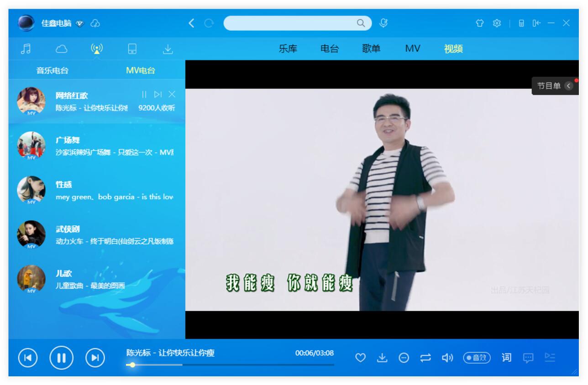This screenshot has height=385, width=588.
Task: Select the 性感 station thumbnail
Action: click(x=31, y=190)
